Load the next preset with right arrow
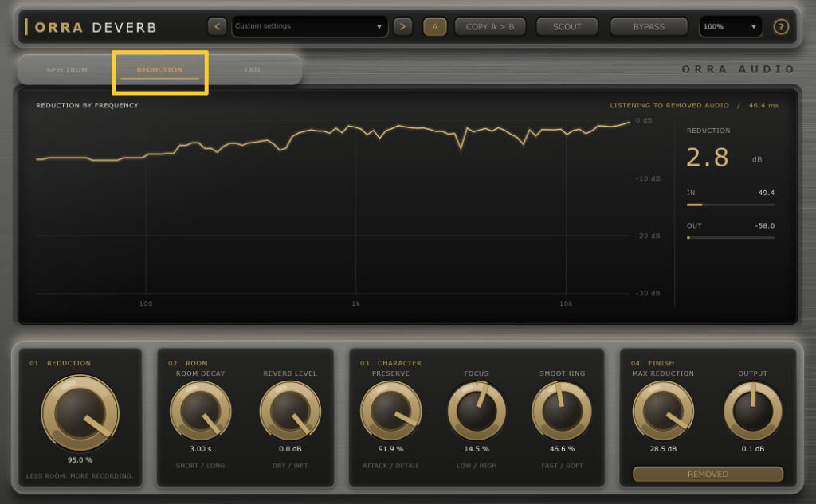 pos(402,26)
